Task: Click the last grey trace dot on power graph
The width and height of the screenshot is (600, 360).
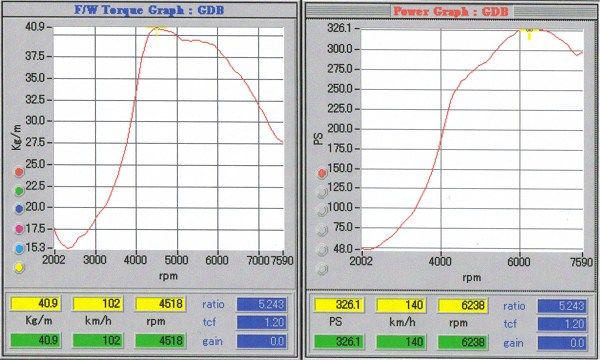Action: pos(322,269)
